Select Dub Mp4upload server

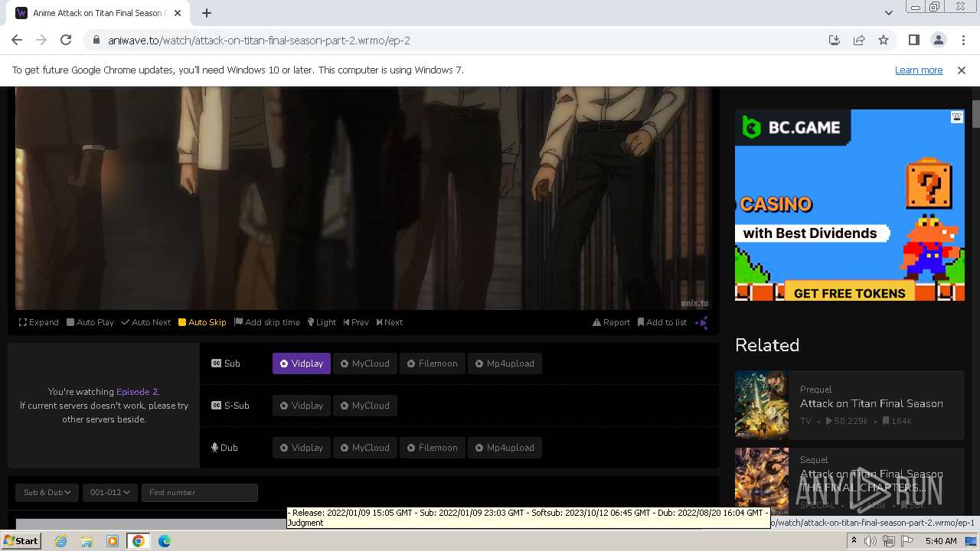click(x=505, y=448)
